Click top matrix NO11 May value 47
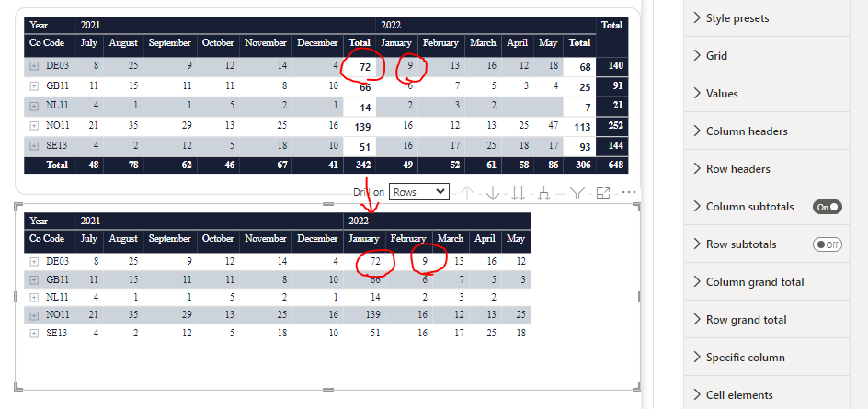The width and height of the screenshot is (868, 409). 553,126
